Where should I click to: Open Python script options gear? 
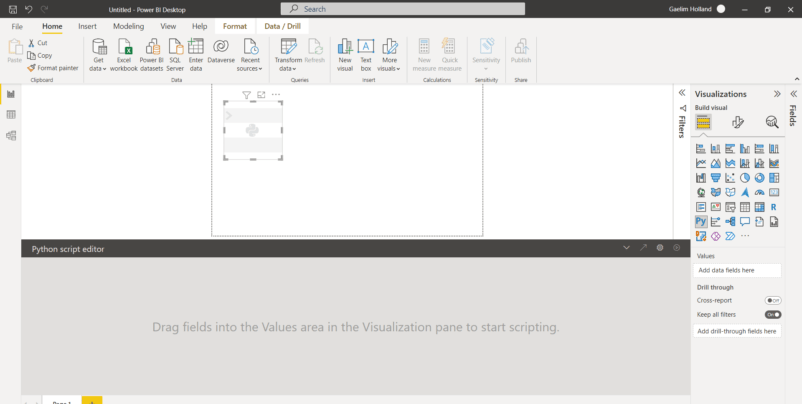click(660, 248)
